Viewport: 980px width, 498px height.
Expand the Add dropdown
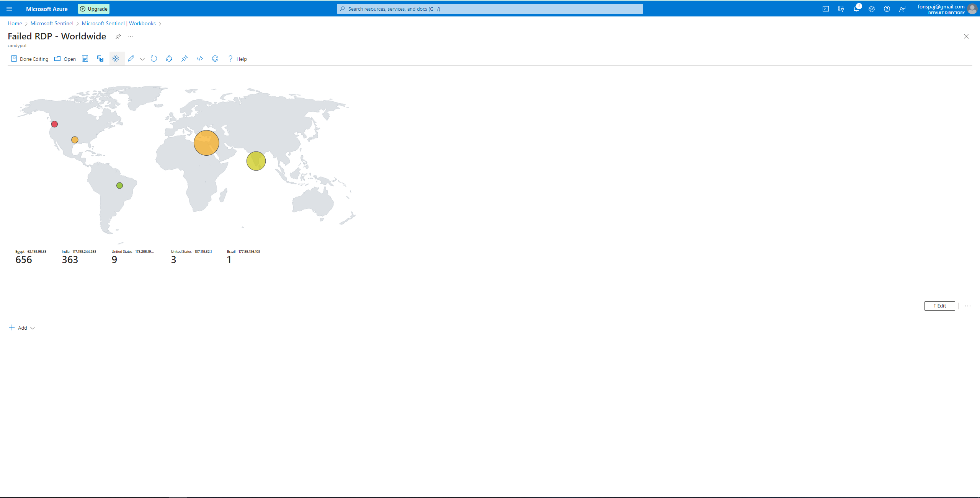pyautogui.click(x=22, y=328)
